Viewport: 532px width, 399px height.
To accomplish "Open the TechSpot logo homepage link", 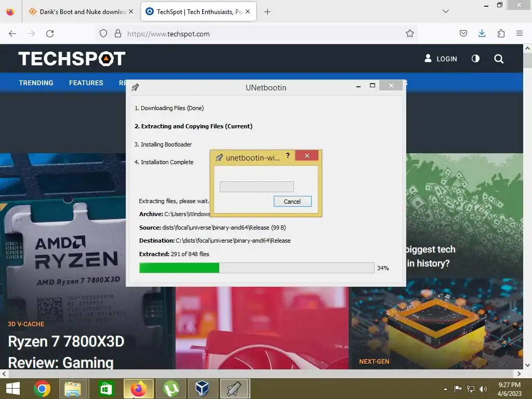I will 72,58.
